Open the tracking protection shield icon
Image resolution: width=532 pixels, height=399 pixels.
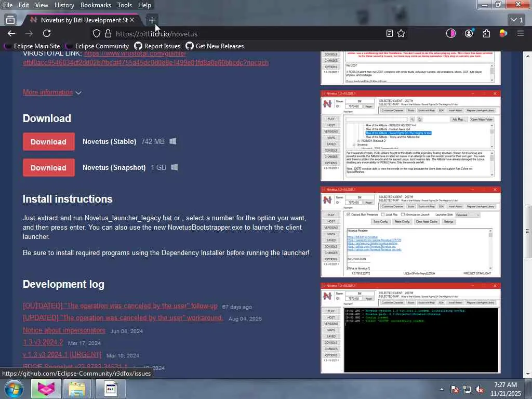tap(97, 33)
